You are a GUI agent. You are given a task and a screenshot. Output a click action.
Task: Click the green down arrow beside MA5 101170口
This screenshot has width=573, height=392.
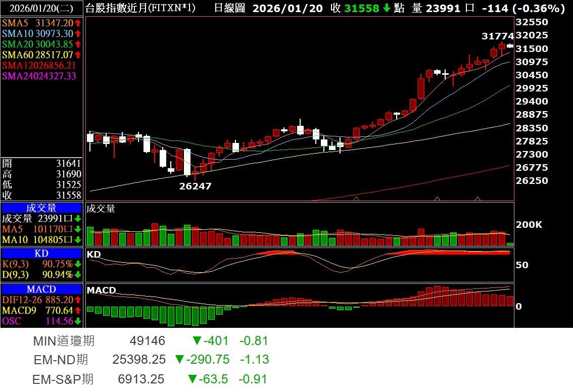pyautogui.click(x=78, y=229)
